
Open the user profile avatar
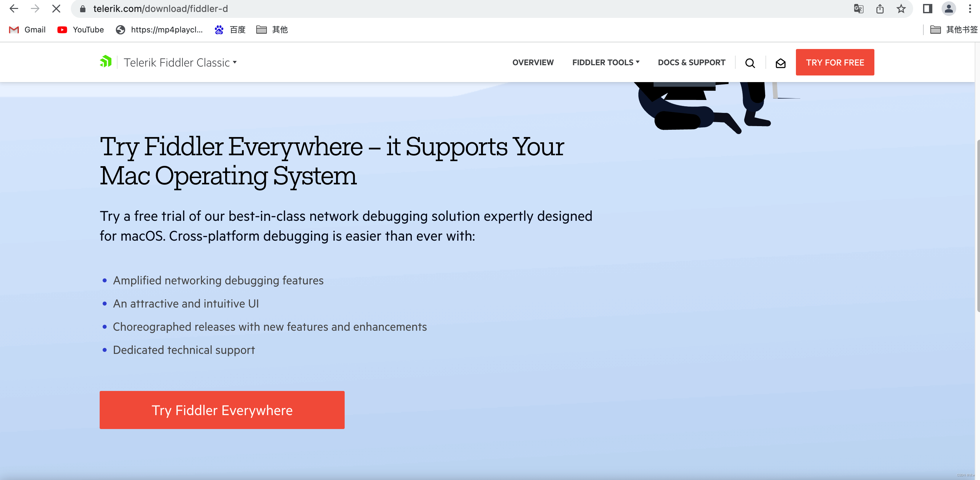tap(949, 8)
